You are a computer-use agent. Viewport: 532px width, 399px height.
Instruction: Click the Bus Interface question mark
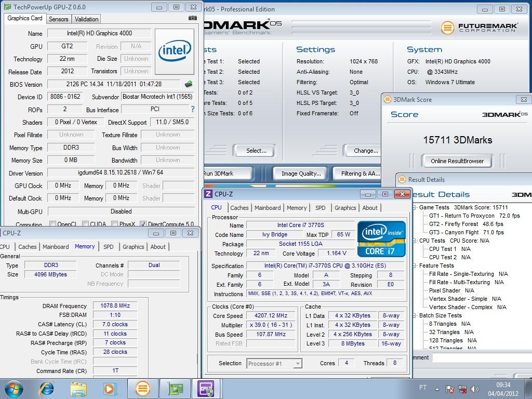point(193,109)
